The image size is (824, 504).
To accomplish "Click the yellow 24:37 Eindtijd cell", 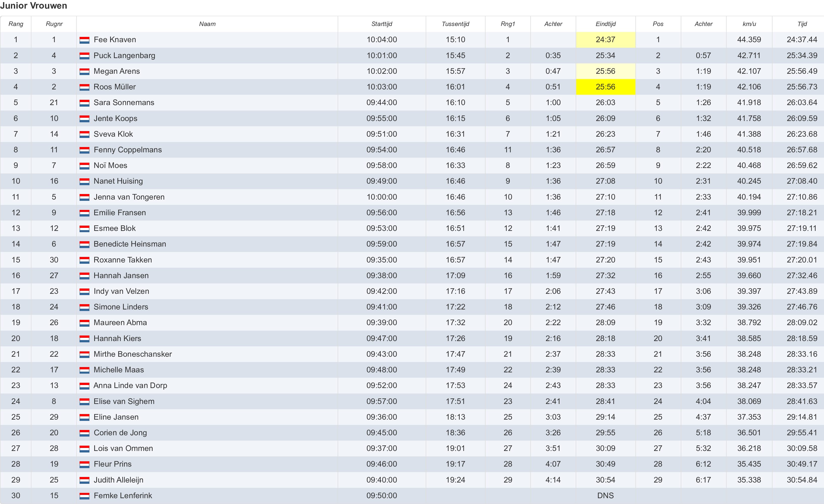I will point(606,40).
